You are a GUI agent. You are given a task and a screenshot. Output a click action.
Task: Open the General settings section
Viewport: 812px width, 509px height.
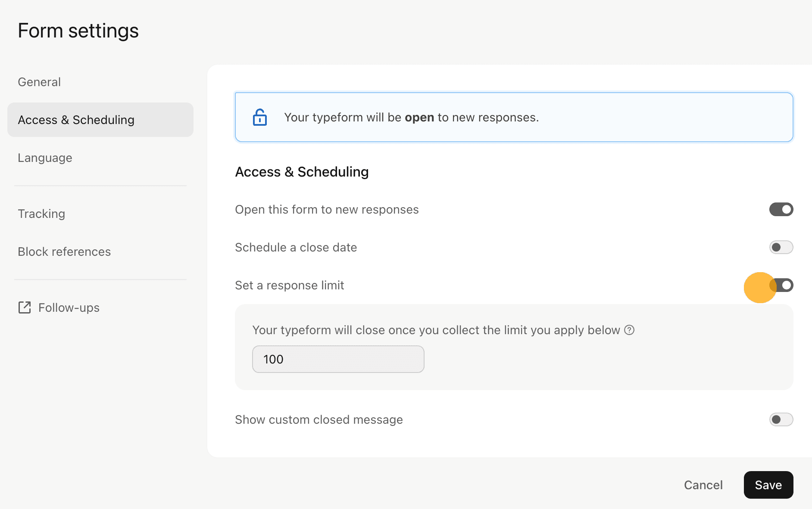point(39,81)
